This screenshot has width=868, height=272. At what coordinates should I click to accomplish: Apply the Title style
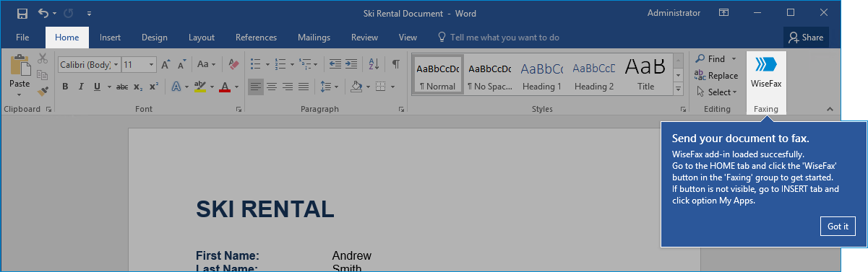646,75
